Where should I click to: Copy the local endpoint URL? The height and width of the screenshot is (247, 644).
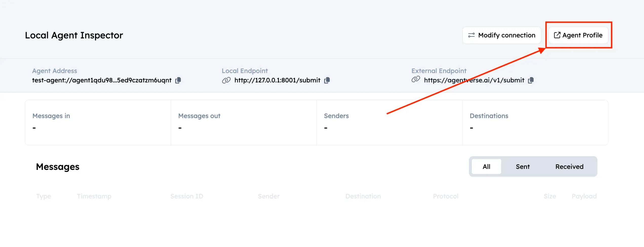pyautogui.click(x=327, y=80)
